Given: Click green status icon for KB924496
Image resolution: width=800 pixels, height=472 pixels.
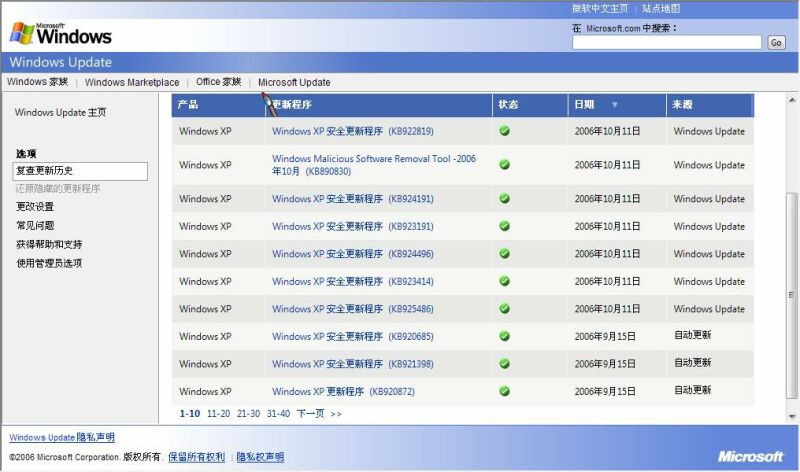Looking at the screenshot, I should pyautogui.click(x=505, y=254).
